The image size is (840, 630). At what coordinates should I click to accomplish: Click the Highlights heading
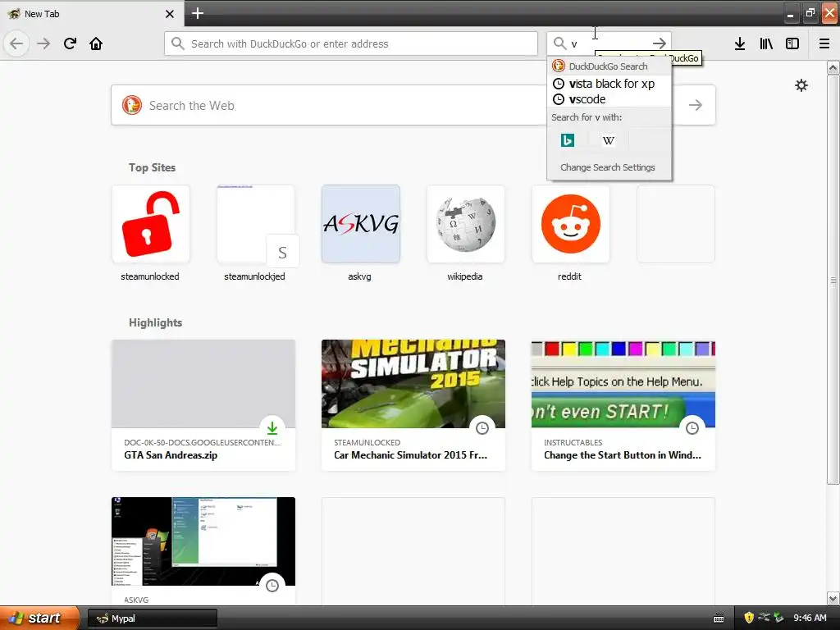pos(155,322)
